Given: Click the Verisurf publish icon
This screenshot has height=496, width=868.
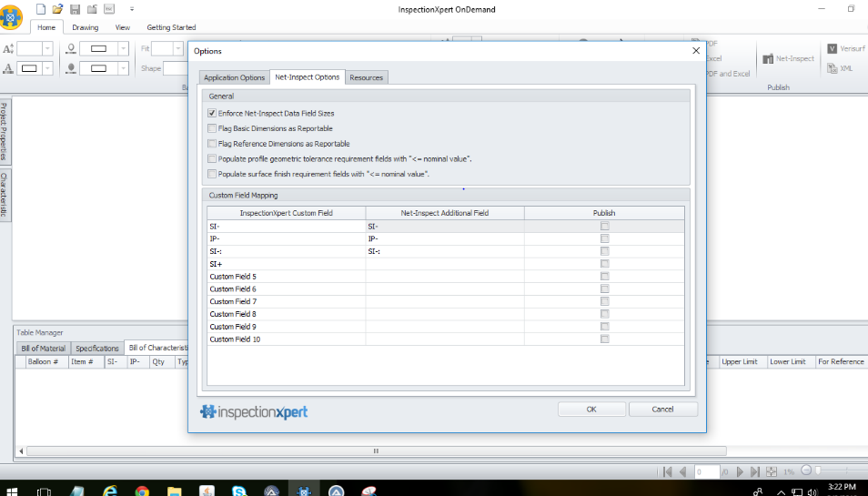Looking at the screenshot, I should (x=832, y=49).
